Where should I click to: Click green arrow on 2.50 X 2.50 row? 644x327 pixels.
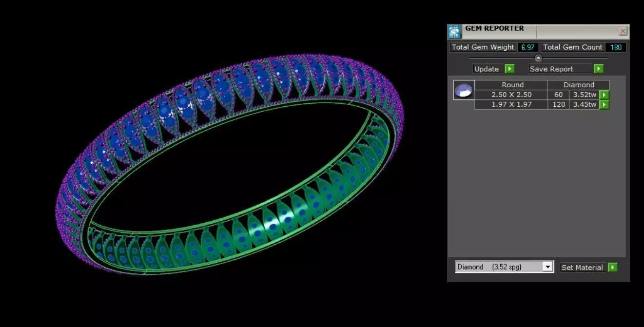coord(604,95)
